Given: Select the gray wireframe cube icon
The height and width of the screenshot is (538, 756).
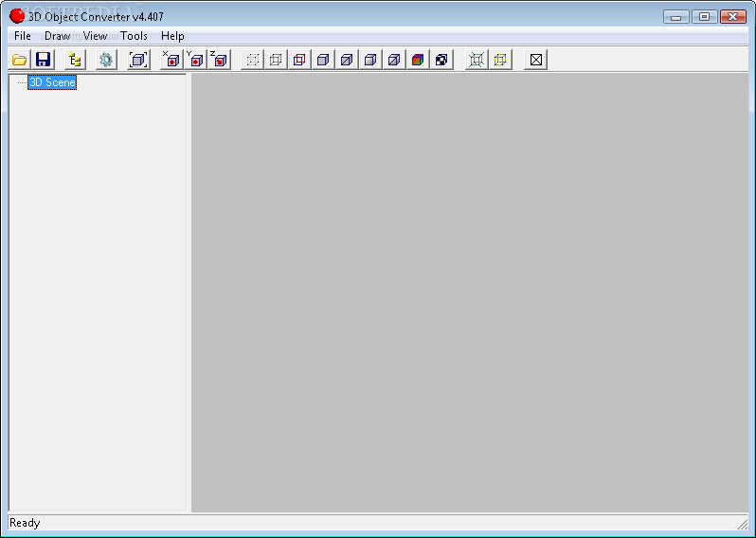Looking at the screenshot, I should tap(276, 60).
